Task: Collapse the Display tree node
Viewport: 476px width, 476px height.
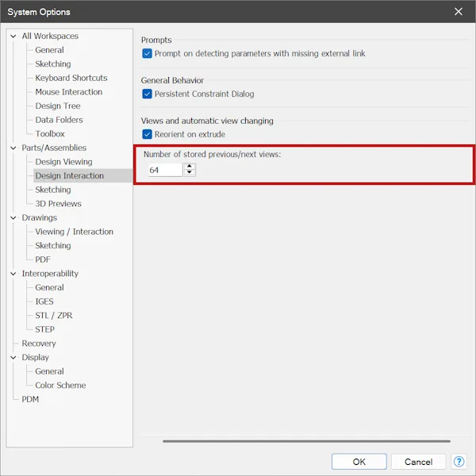Action: pos(13,357)
